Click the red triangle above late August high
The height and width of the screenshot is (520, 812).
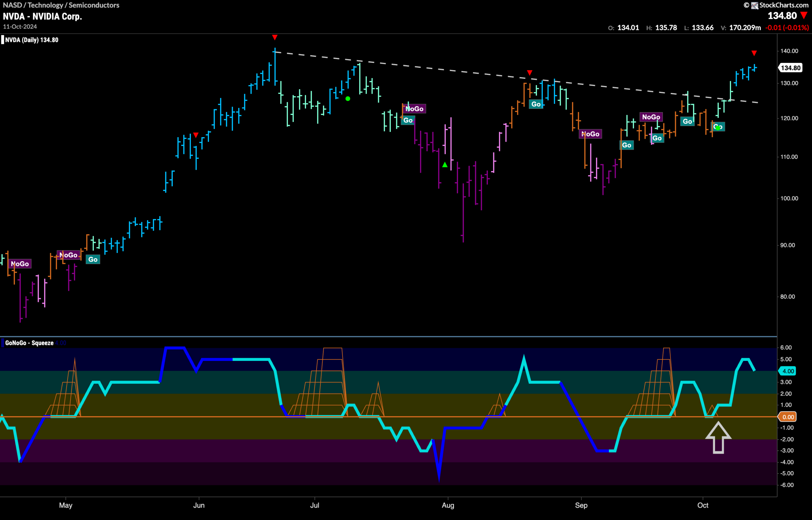pos(530,73)
